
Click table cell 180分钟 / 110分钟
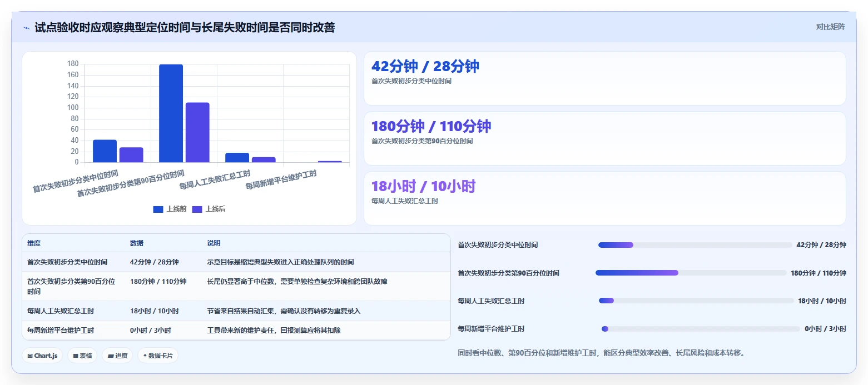click(158, 281)
